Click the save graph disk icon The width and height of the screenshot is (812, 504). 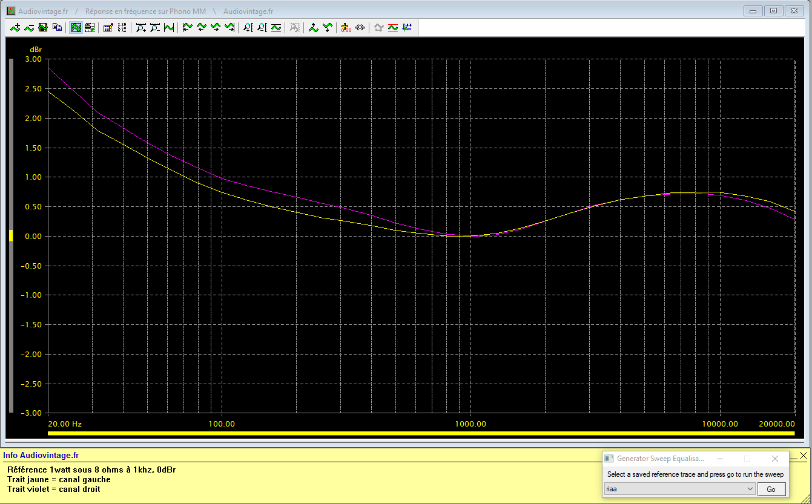43,27
